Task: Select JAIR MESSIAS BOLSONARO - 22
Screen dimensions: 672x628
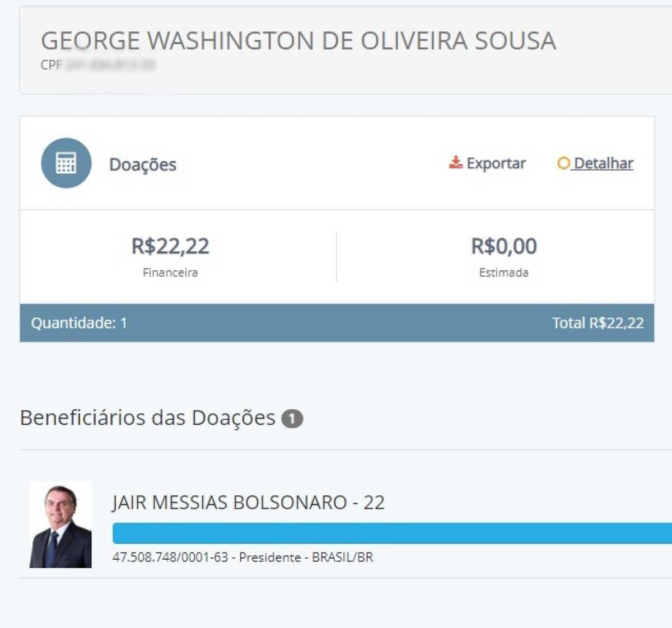Action: (248, 503)
